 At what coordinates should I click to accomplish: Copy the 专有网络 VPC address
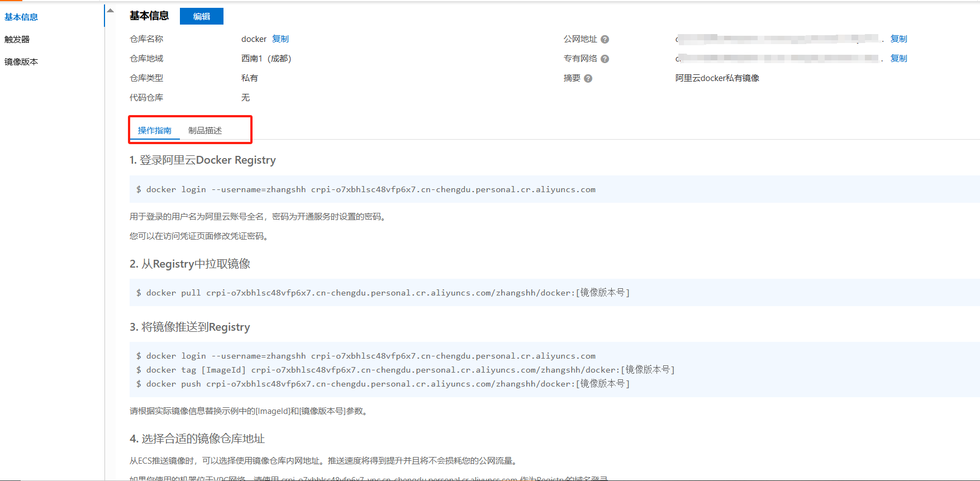coord(898,59)
